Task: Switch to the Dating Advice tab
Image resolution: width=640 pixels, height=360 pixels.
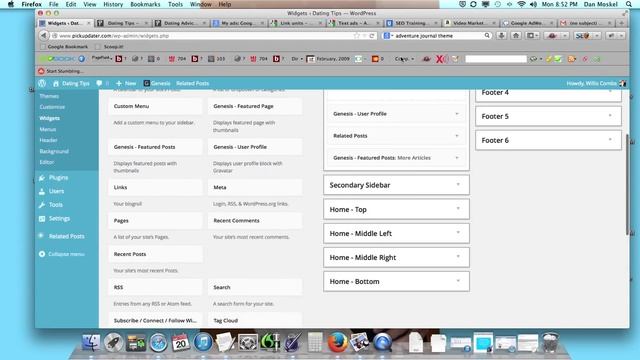Action: point(179,23)
